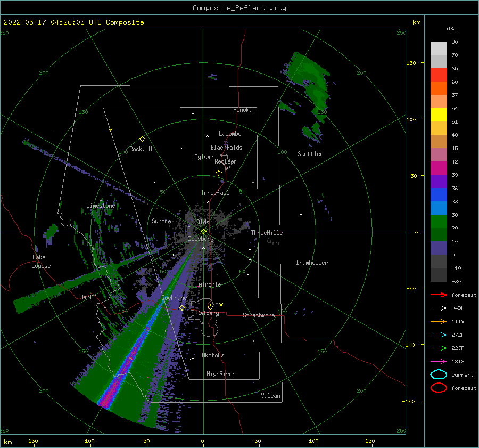This screenshot has height=448, width=479.
Task: Click the RockyMH label
Action: pos(141,149)
